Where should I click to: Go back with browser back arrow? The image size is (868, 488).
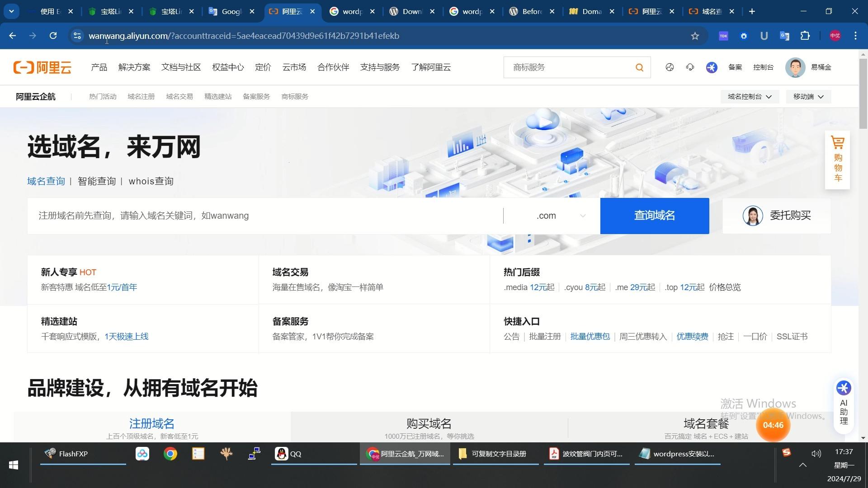[x=12, y=36]
